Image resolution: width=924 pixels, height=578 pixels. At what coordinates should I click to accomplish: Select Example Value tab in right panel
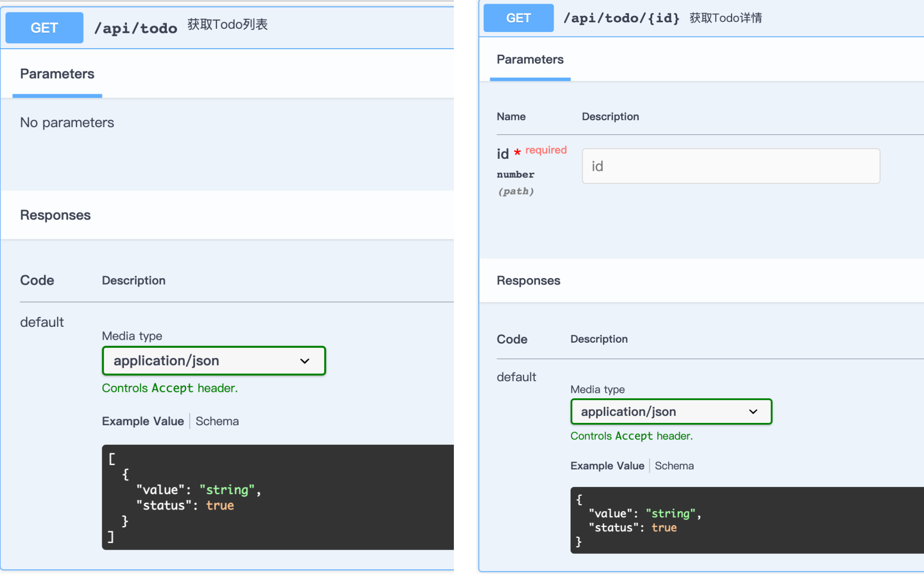(607, 466)
